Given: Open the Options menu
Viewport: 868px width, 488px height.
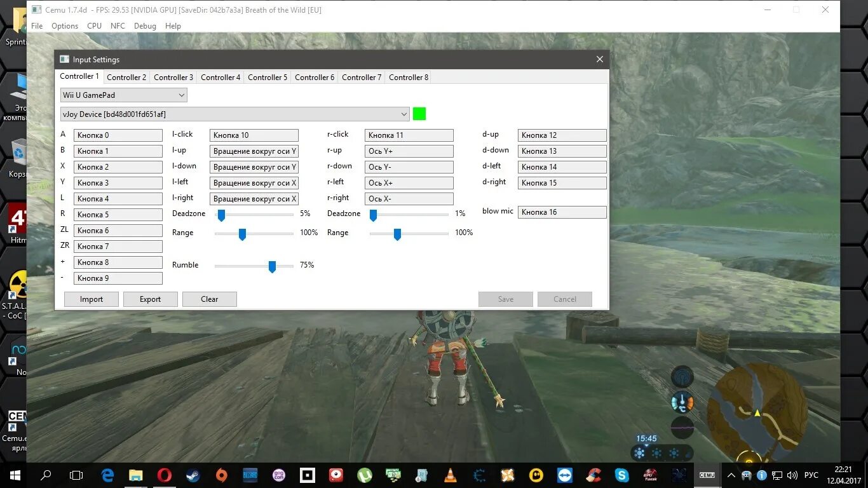Looking at the screenshot, I should coord(65,26).
